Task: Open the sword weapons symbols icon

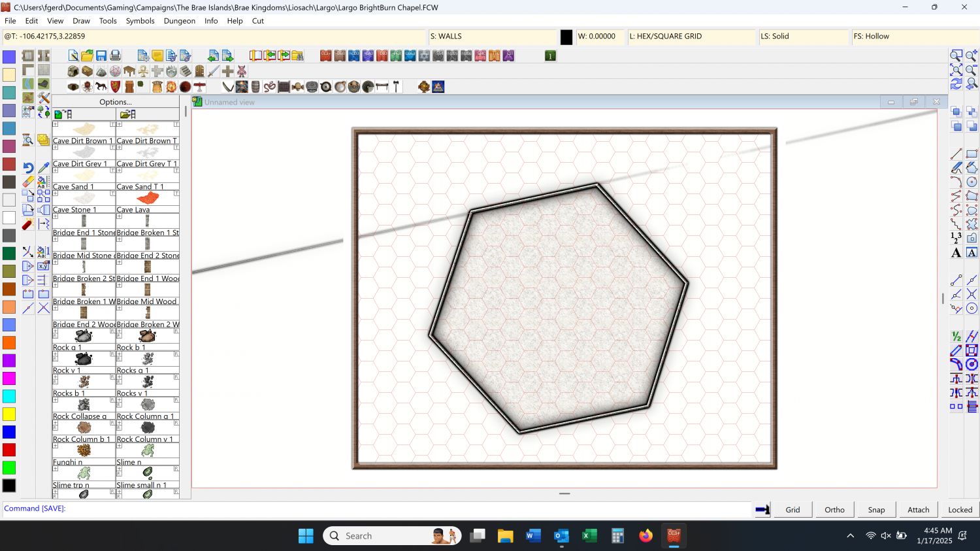Action: coord(214,71)
